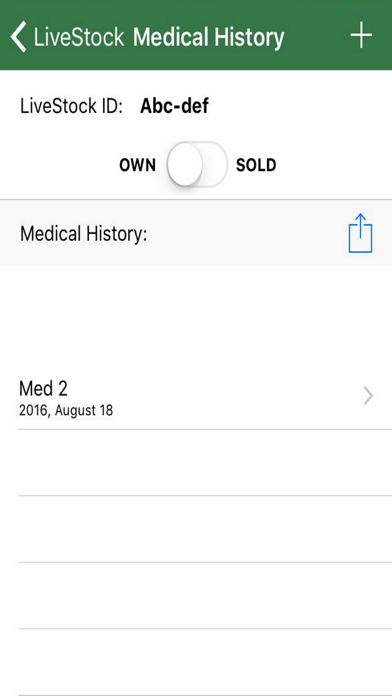Tap the back arrow chevron in the header
The height and width of the screenshot is (696, 392).
tap(18, 36)
